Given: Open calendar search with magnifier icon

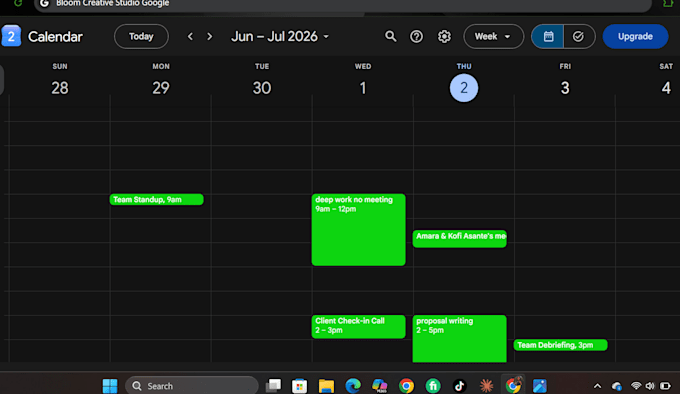Looking at the screenshot, I should [x=390, y=36].
